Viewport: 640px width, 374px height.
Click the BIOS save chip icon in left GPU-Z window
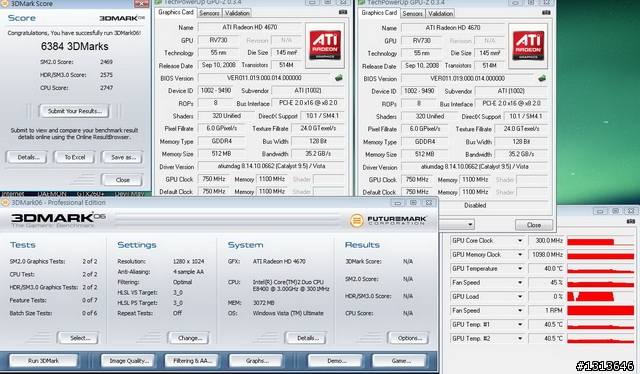[338, 78]
